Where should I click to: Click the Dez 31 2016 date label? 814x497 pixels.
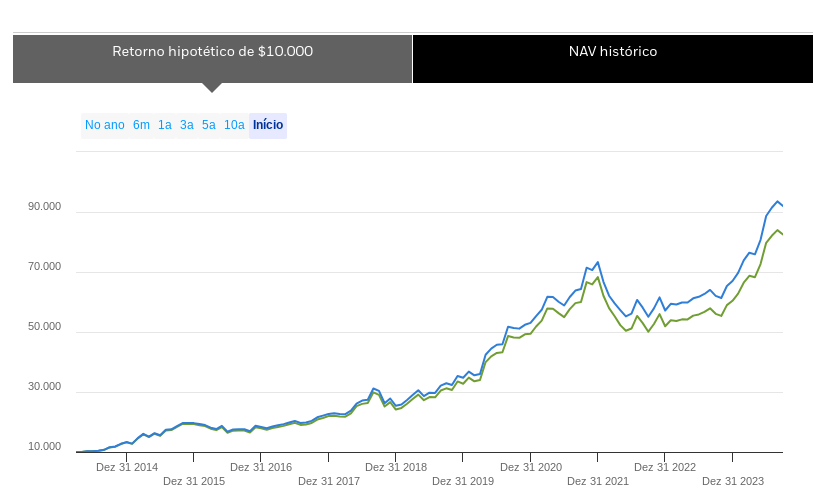tap(261, 467)
